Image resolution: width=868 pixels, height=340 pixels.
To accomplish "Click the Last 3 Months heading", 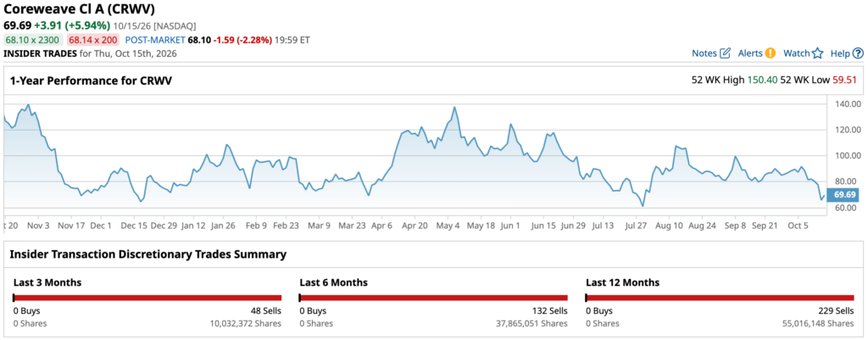I will coord(47,282).
